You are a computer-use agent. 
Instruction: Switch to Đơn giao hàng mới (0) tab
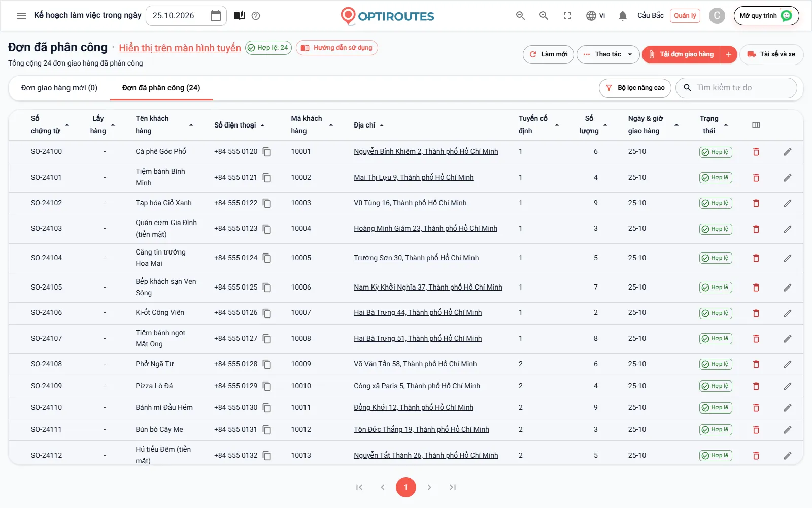click(59, 88)
